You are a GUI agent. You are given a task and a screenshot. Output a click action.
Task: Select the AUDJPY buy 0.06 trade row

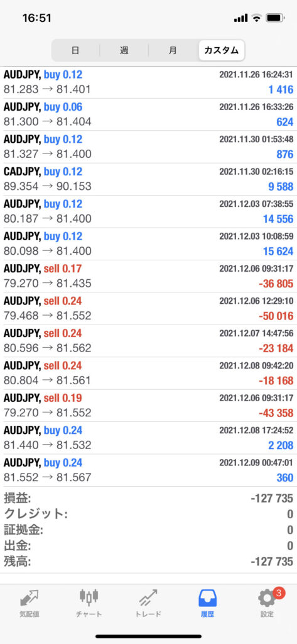[x=148, y=114]
